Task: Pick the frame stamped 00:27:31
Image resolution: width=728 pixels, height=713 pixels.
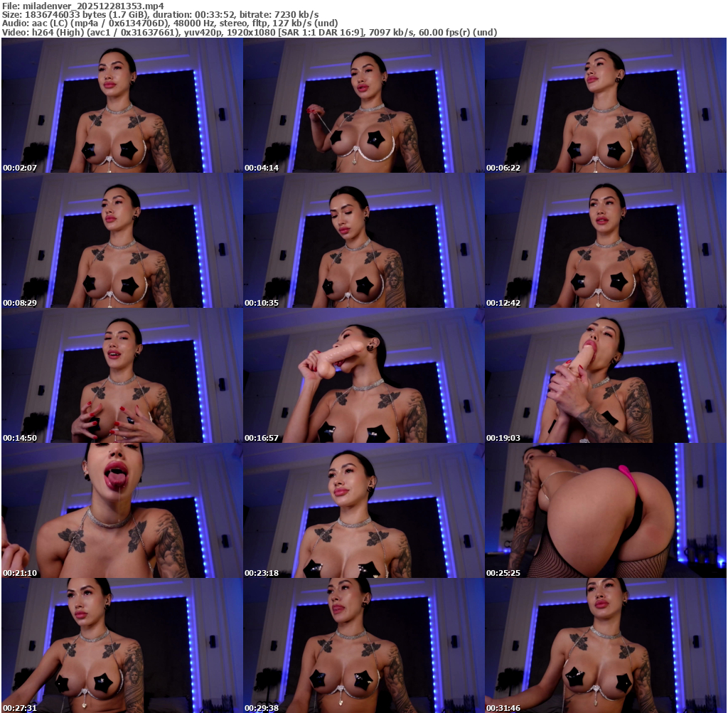Action: pyautogui.click(x=122, y=645)
